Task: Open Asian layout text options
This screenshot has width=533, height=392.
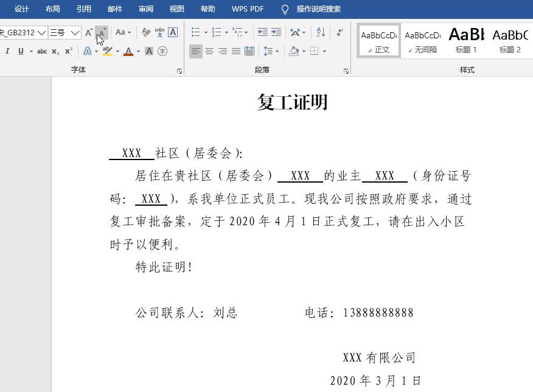Action: 295,32
